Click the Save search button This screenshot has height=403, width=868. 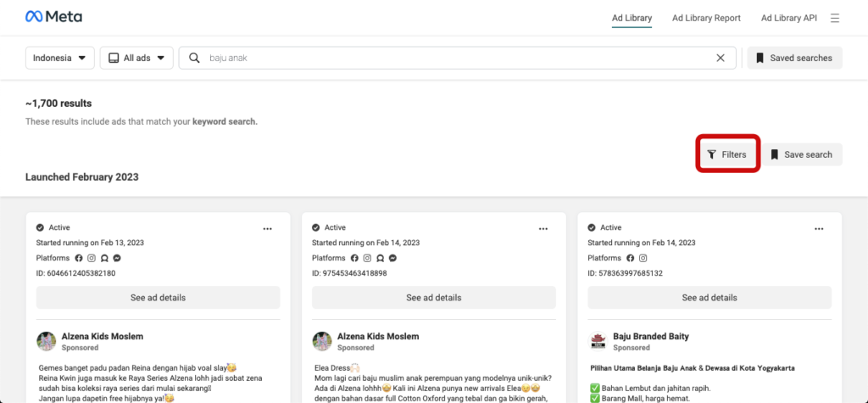pos(802,154)
